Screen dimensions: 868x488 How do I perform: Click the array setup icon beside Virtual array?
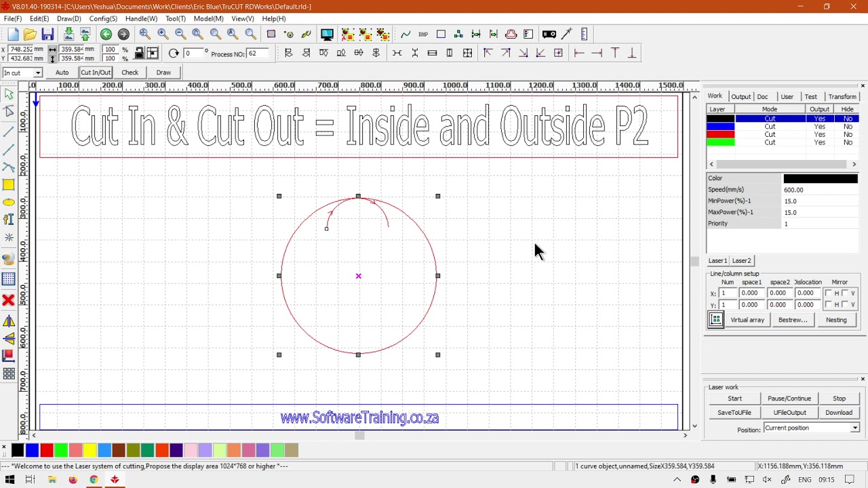[x=716, y=320]
